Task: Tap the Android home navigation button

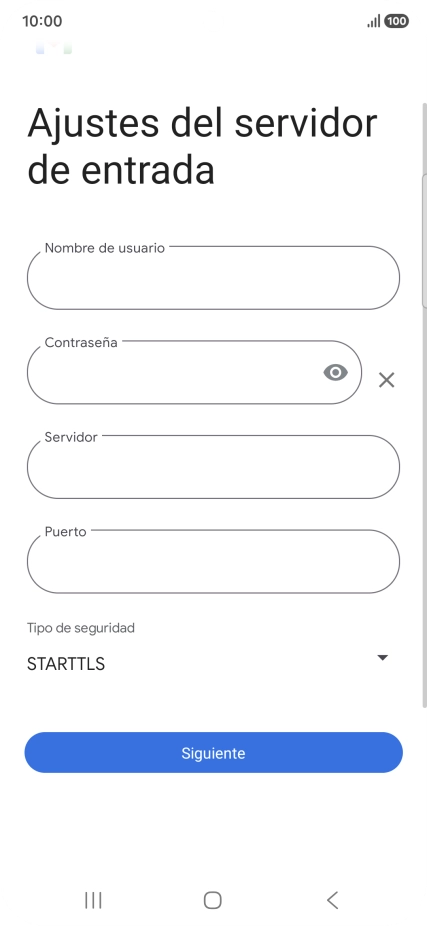Action: coord(213,900)
